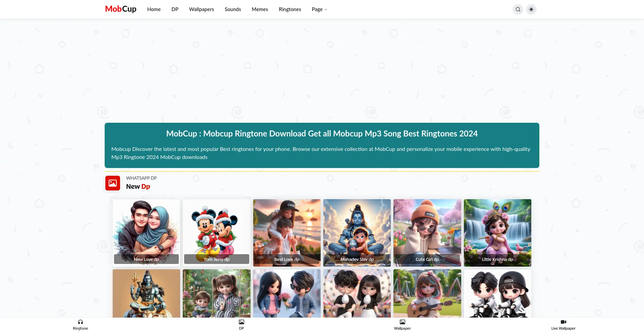Click the WHATSAPP DP label

click(141, 178)
